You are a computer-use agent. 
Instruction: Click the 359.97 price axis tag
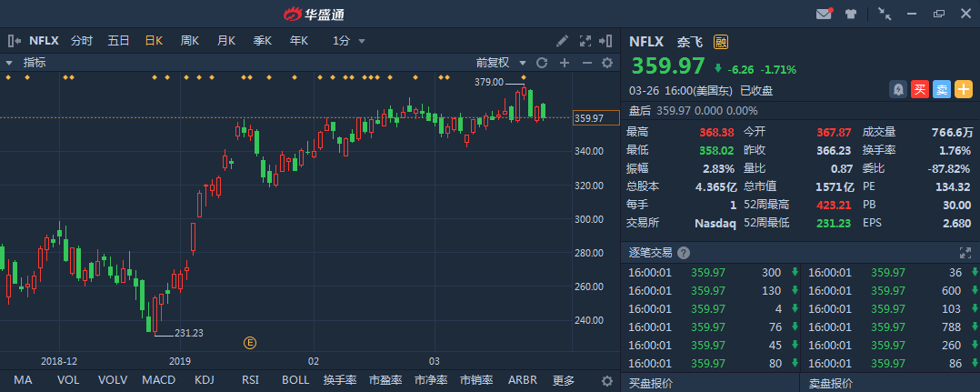point(596,117)
